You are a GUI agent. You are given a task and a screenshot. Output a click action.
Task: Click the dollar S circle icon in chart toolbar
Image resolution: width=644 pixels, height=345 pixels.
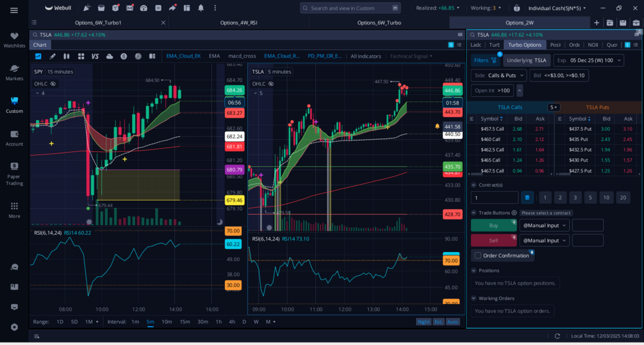124,56
